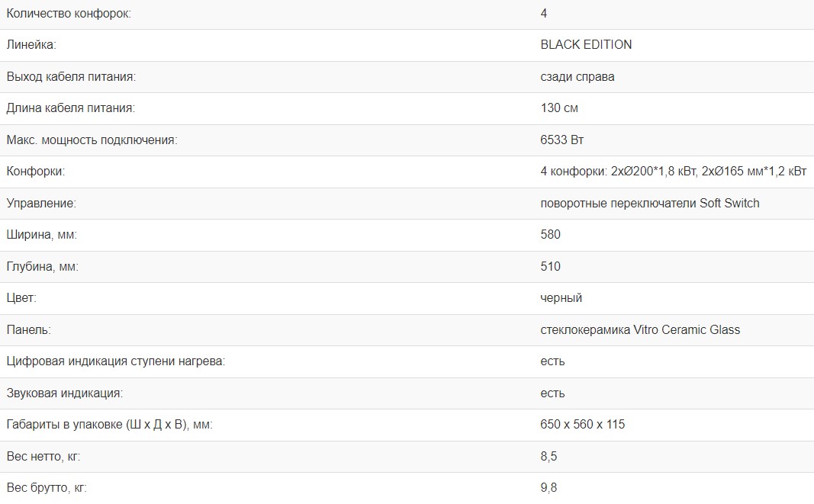The image size is (814, 504).
Task: Click the "Длина кабеля питания:" label
Action: tap(70, 108)
